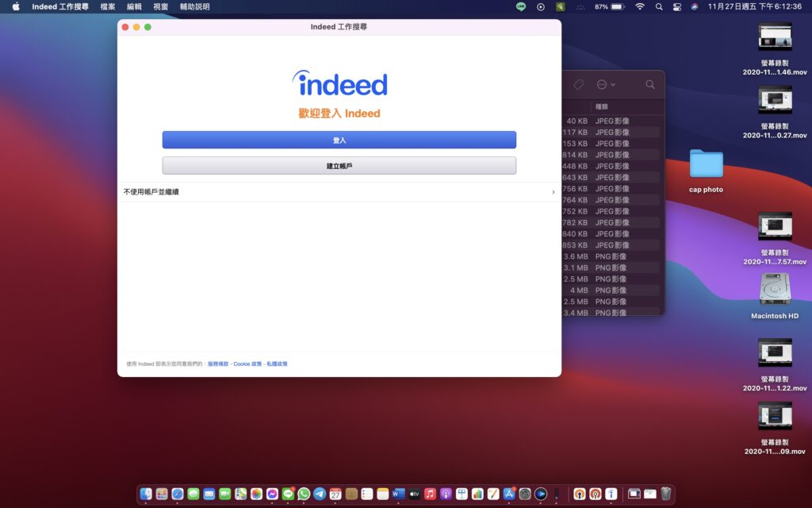Open Microsoft Word from the dock
Image resolution: width=812 pixels, height=508 pixels.
[x=398, y=494]
